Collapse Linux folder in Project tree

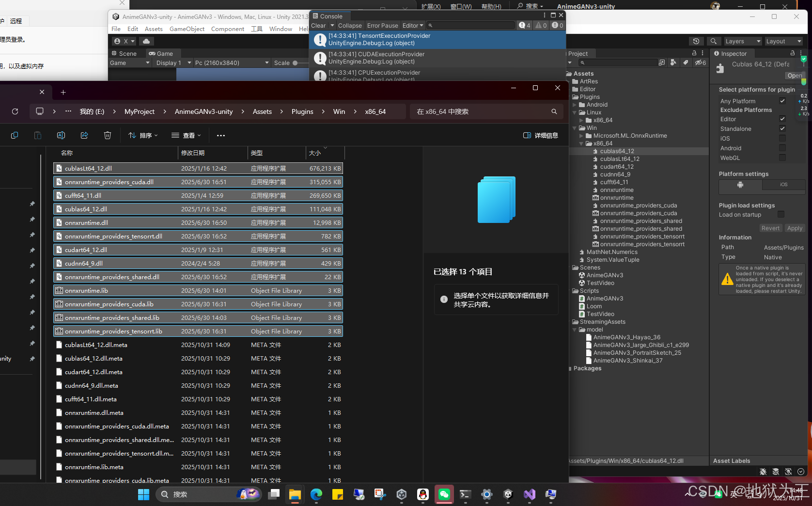click(x=575, y=112)
